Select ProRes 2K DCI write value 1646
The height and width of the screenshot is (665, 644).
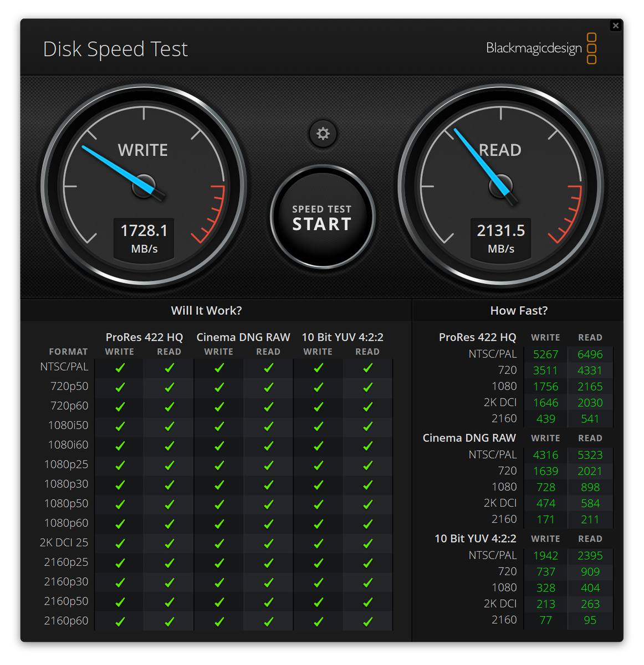[545, 402]
